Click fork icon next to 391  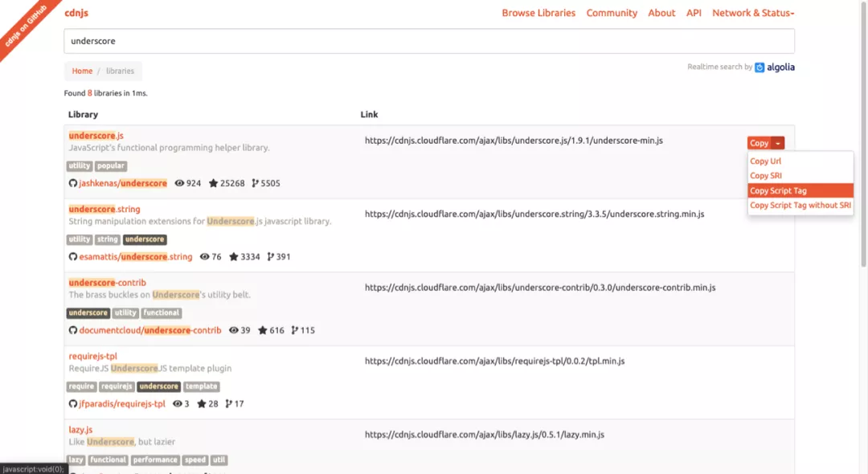click(x=271, y=256)
